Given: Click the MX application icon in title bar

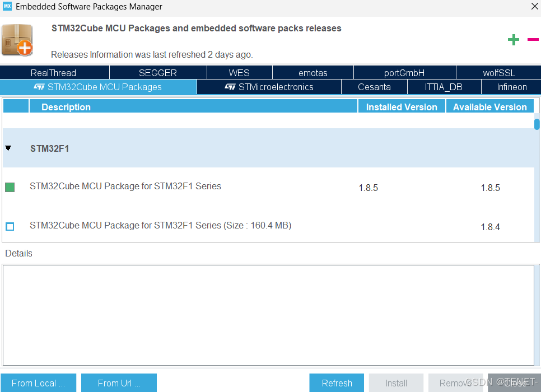Looking at the screenshot, I should (x=7, y=6).
